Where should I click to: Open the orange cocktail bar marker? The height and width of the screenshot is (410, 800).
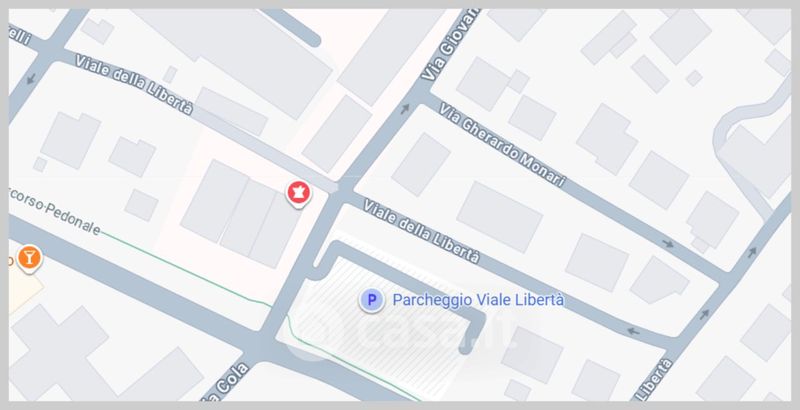(x=30, y=258)
